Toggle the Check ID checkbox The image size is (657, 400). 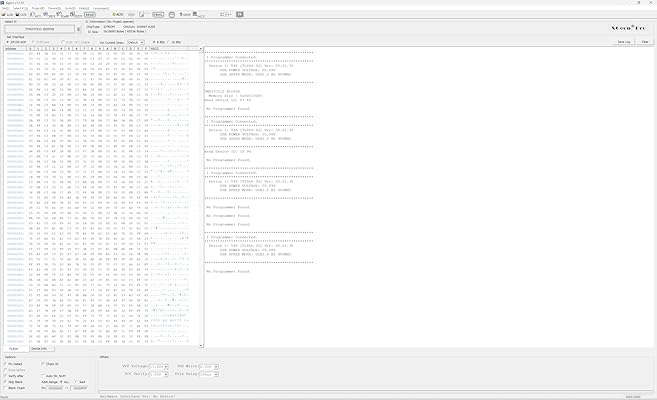[43, 364]
